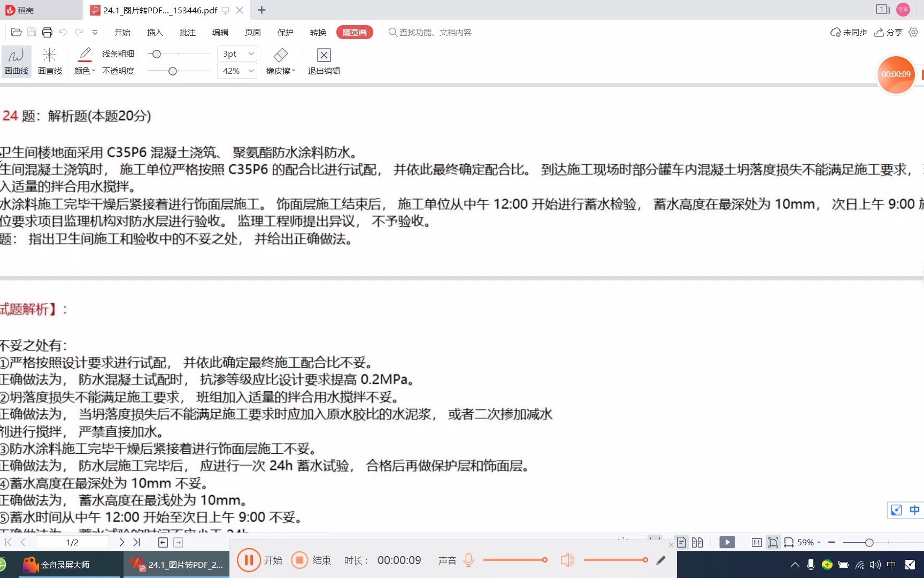Image resolution: width=924 pixels, height=578 pixels.
Task: Toggle fit page view
Action: coord(773,542)
